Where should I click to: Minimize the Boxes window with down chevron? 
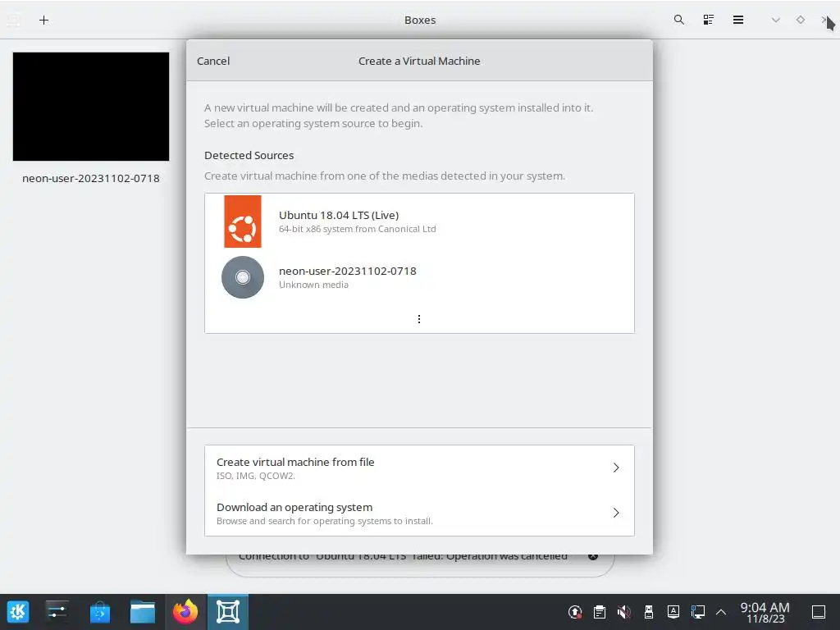tap(775, 20)
